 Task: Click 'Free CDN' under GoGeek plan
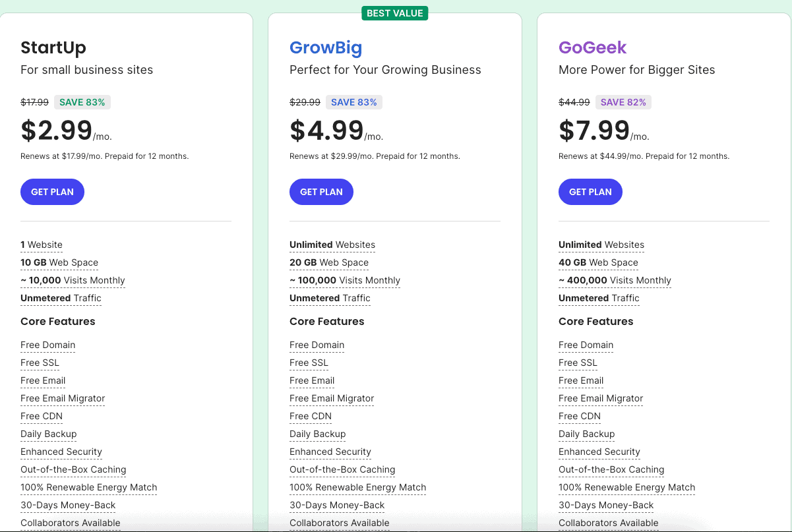click(579, 416)
